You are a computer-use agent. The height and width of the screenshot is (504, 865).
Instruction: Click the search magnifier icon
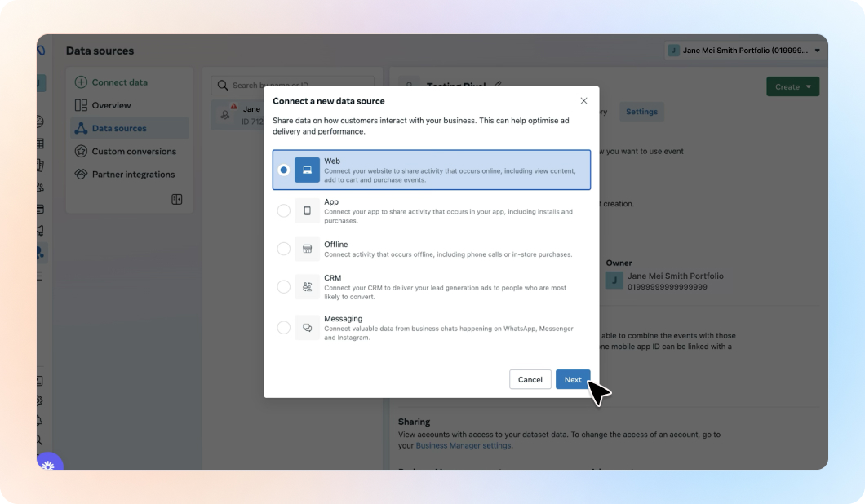pos(222,85)
